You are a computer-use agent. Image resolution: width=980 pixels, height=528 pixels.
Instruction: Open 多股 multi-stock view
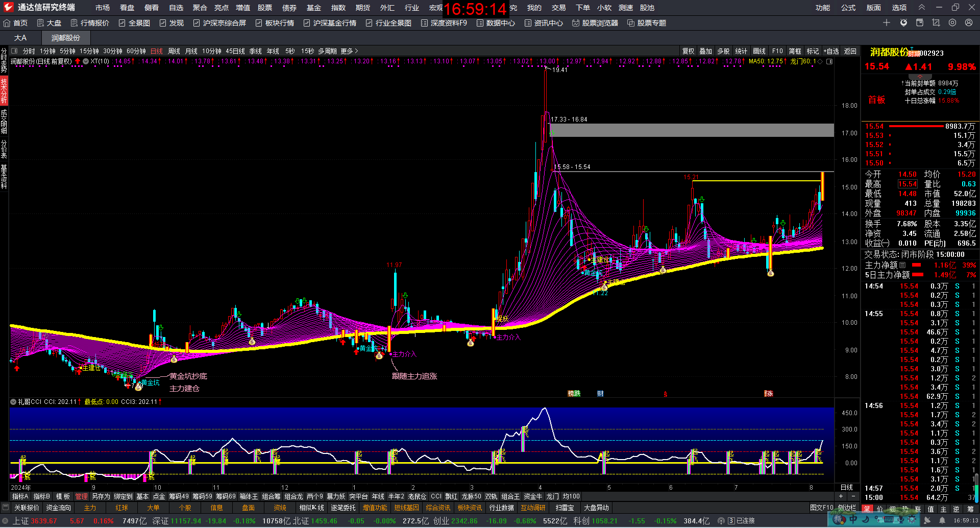(723, 51)
